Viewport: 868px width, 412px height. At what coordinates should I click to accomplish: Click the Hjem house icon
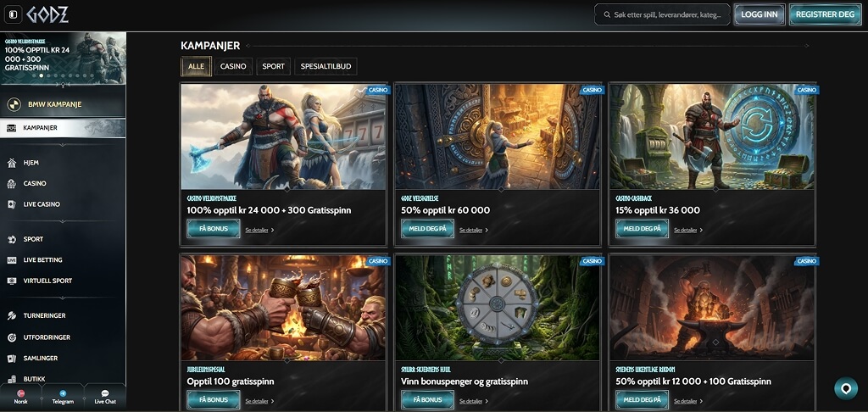[12, 163]
